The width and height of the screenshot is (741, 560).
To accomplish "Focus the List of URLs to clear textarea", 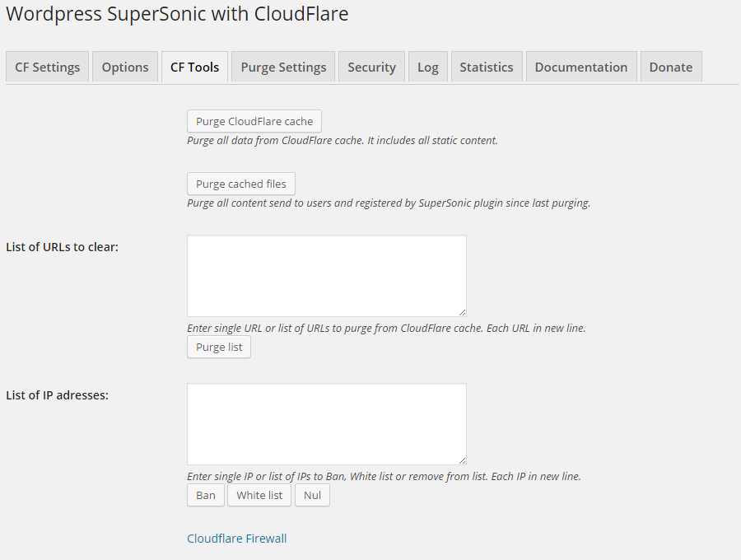I will click(327, 276).
